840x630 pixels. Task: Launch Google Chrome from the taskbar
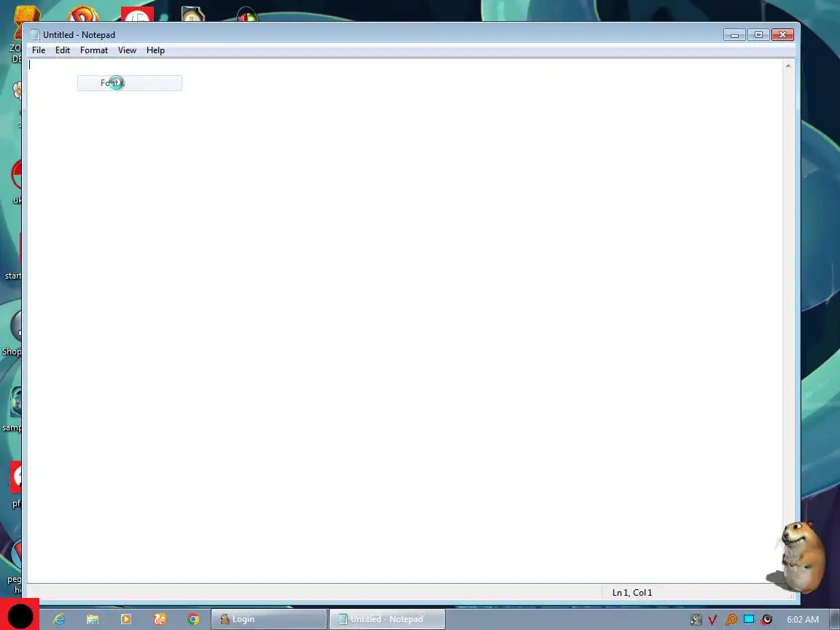click(x=193, y=619)
